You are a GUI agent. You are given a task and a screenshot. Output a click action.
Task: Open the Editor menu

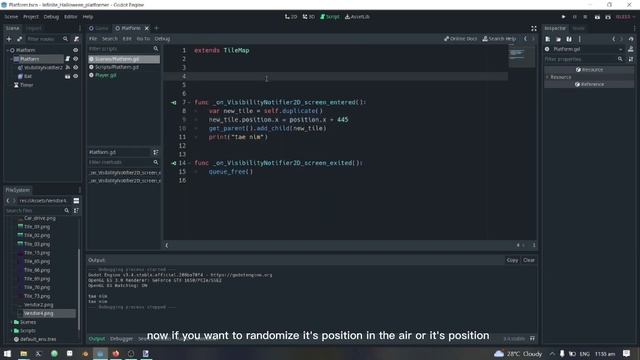point(70,17)
